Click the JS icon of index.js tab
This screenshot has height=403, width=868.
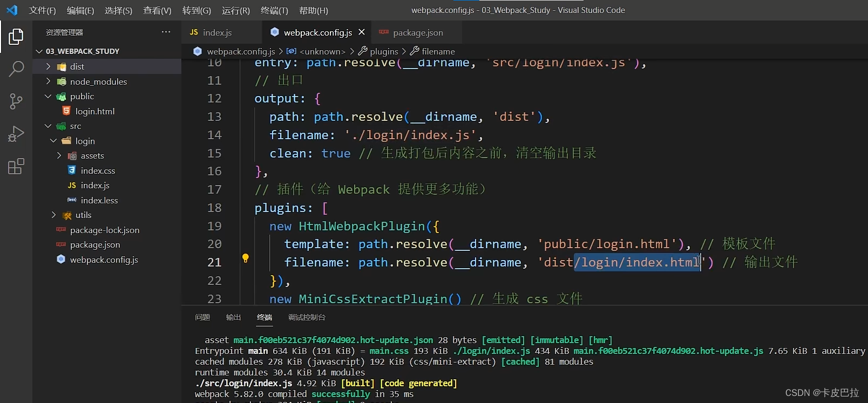click(194, 32)
